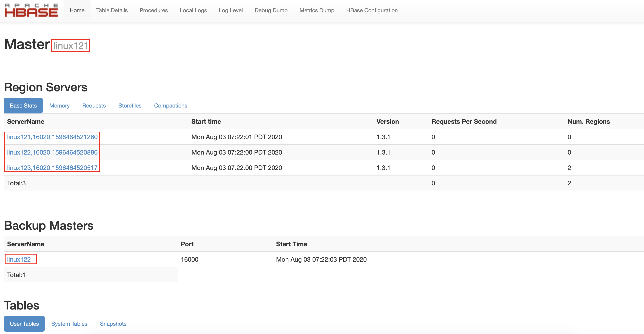Viewport: 644px width, 334px height.
Task: Click the Num. Regions column header
Action: coord(588,121)
